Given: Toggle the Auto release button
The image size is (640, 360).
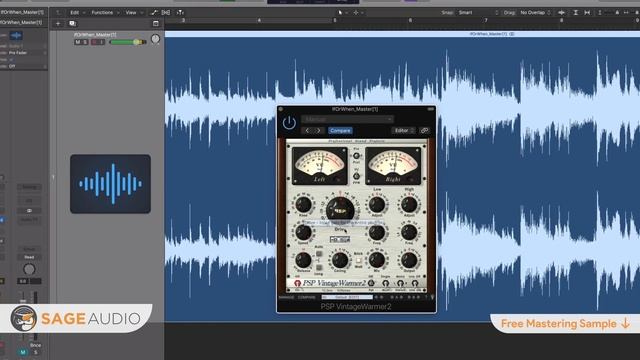Looking at the screenshot, I should [319, 253].
